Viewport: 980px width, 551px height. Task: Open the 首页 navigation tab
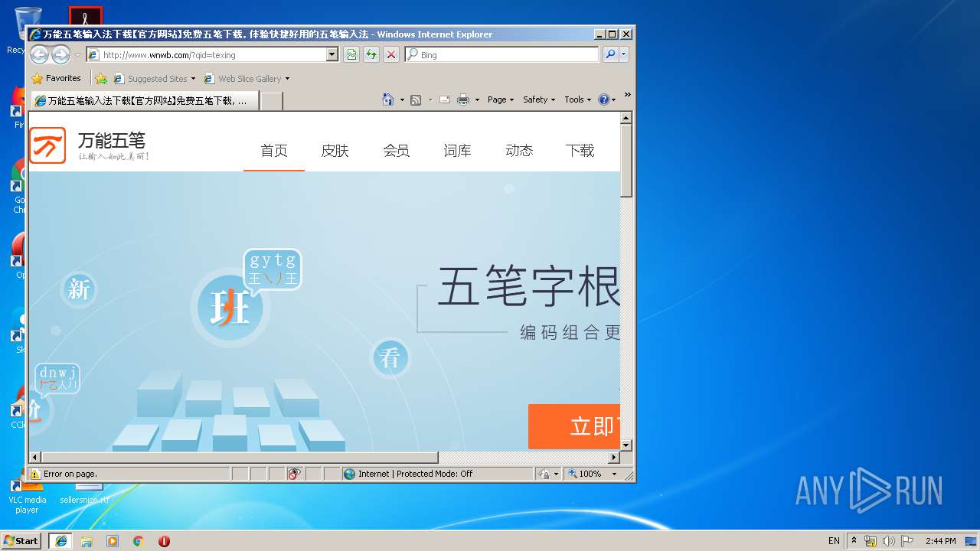[x=274, y=151]
